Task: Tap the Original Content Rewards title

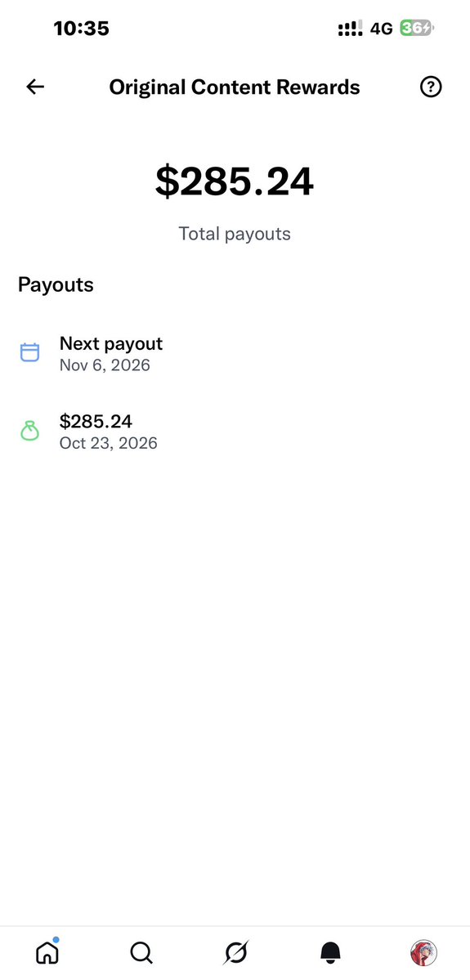Action: [235, 87]
